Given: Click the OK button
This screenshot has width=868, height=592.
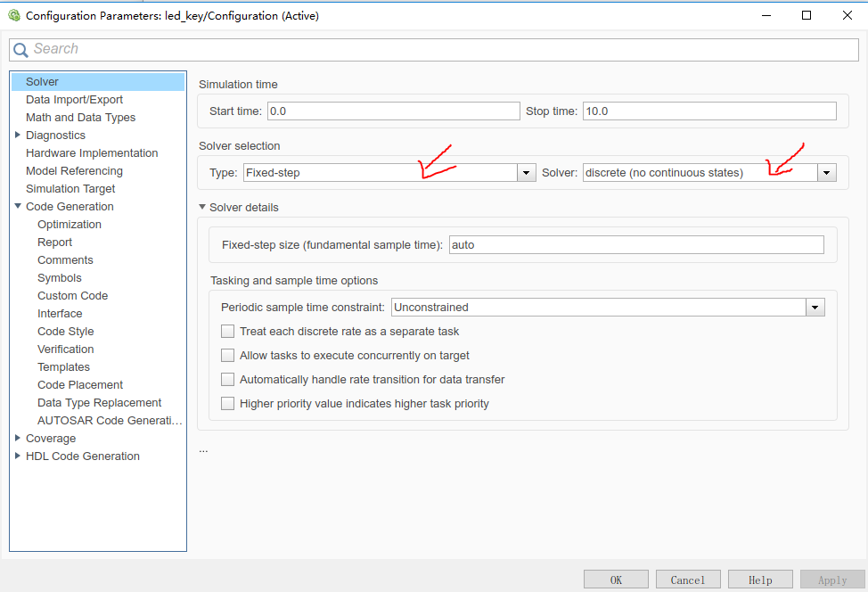Looking at the screenshot, I should (x=616, y=580).
